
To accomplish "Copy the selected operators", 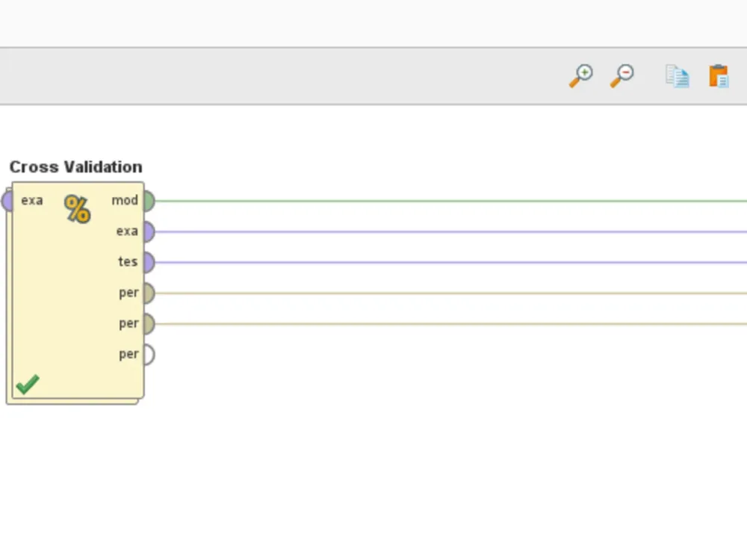I will [677, 76].
